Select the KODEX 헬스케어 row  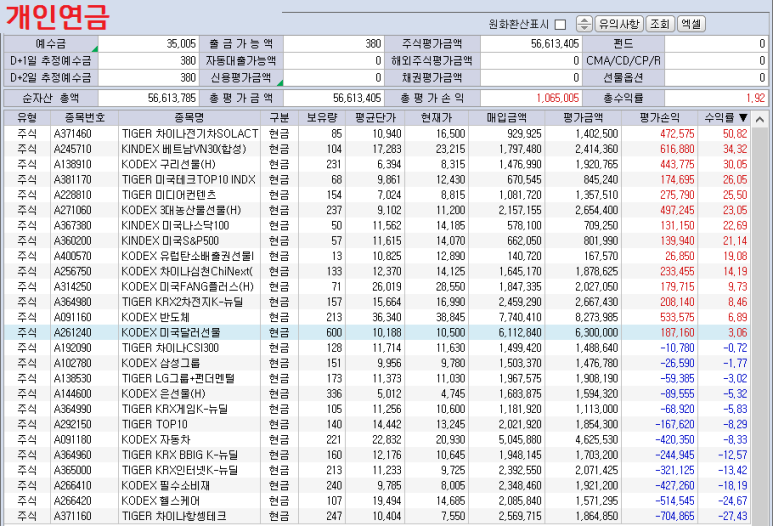coord(377,500)
